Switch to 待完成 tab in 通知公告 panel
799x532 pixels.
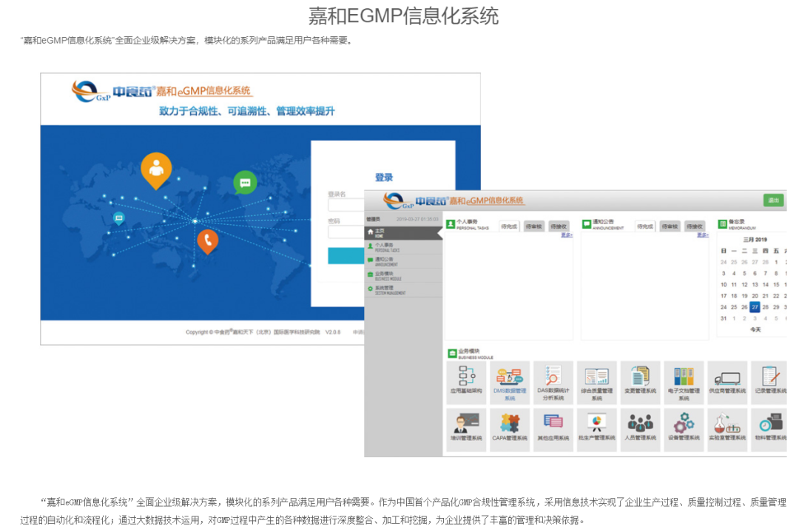click(x=644, y=226)
